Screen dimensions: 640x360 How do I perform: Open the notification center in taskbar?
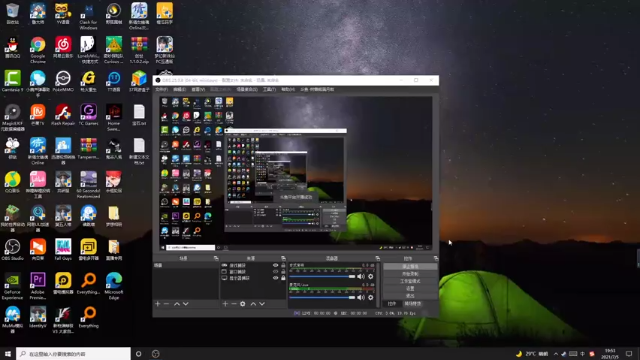pos(629,354)
